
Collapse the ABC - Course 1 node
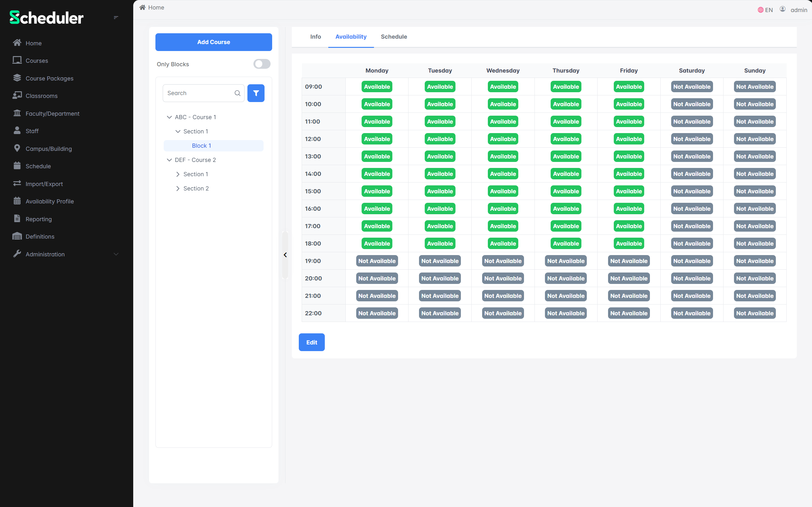click(x=169, y=117)
